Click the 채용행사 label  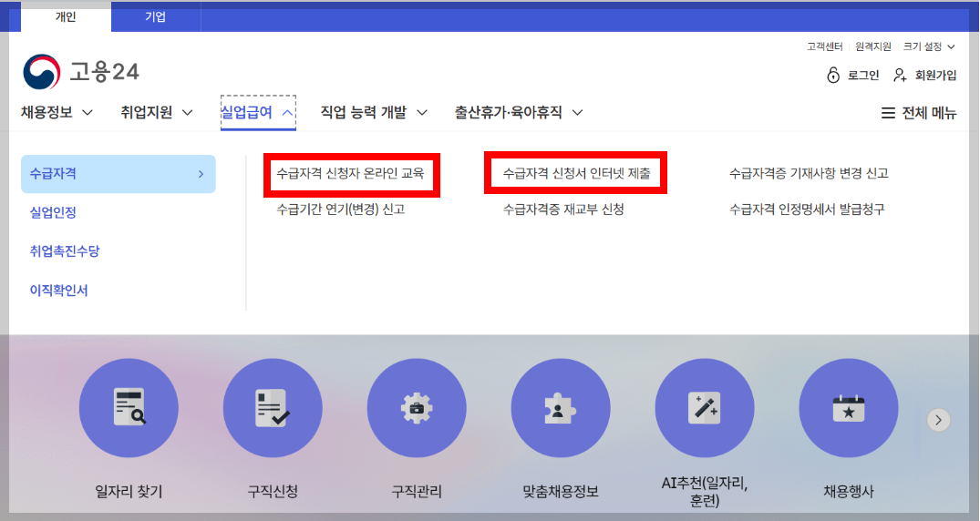coord(849,492)
